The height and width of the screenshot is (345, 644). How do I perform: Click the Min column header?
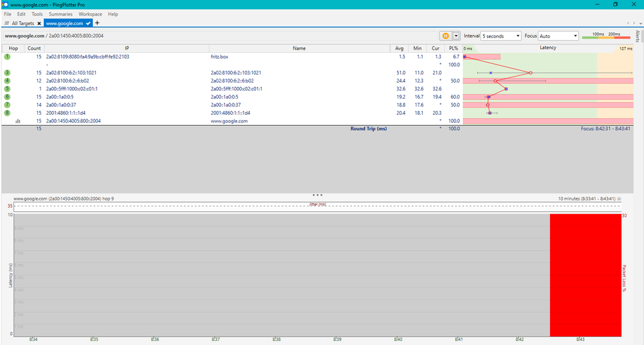417,48
